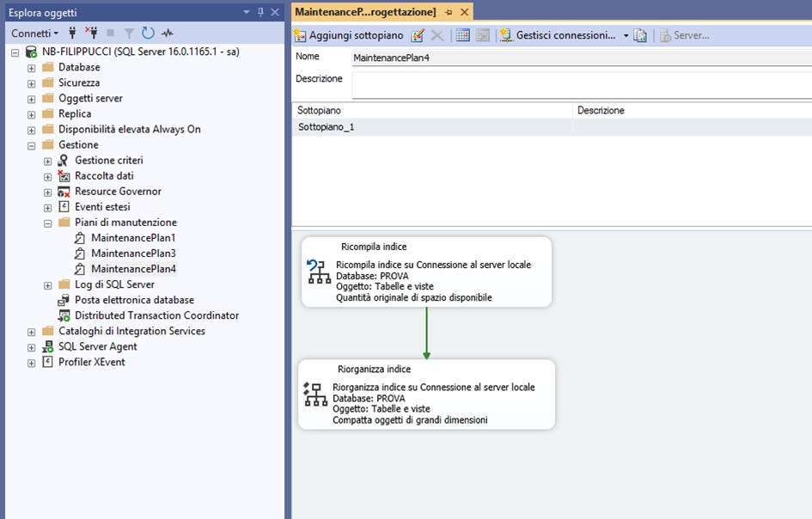Expand the Database folder
This screenshot has height=519, width=812.
point(31,68)
